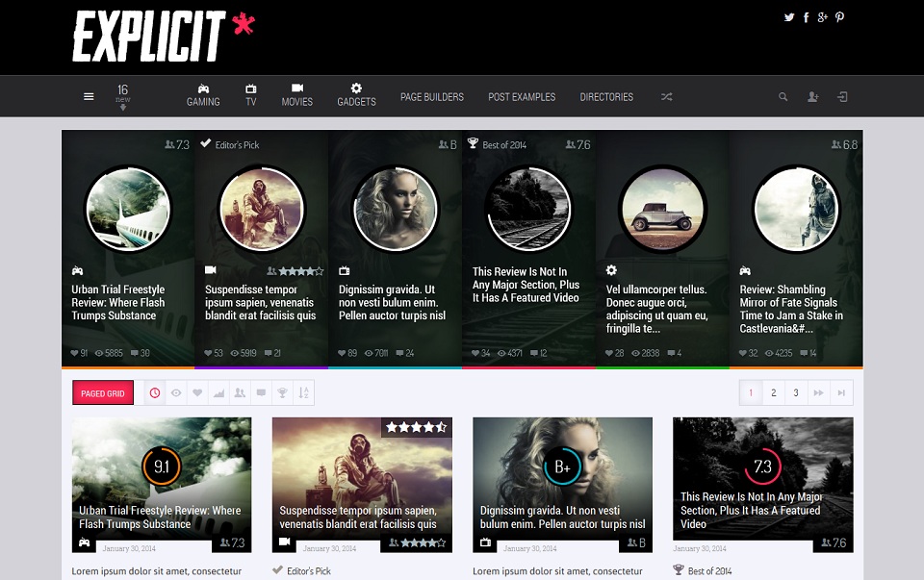Open Urban Trial Freestyle airplane circle thumbnail
This screenshot has width=924, height=580.
[x=128, y=209]
